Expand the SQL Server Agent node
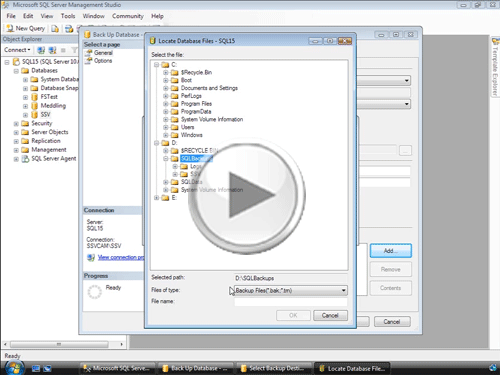Image resolution: width=500 pixels, height=375 pixels. tap(16, 159)
